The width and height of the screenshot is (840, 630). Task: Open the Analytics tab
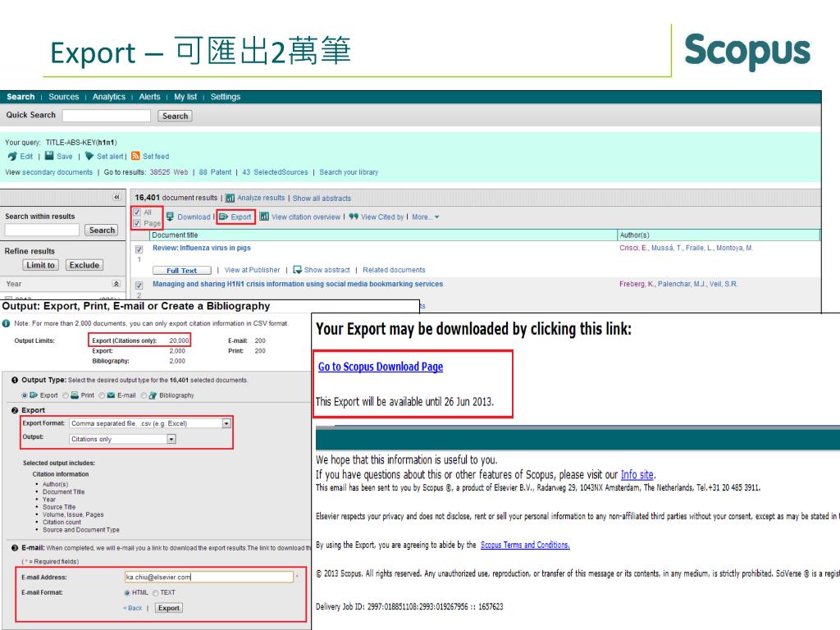(x=109, y=97)
